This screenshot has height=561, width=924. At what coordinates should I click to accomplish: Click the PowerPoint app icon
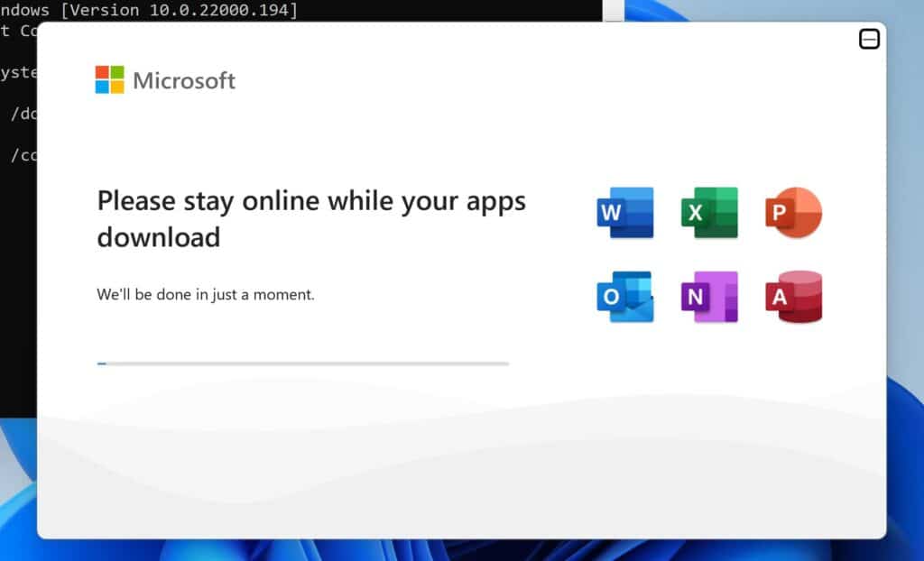point(794,213)
